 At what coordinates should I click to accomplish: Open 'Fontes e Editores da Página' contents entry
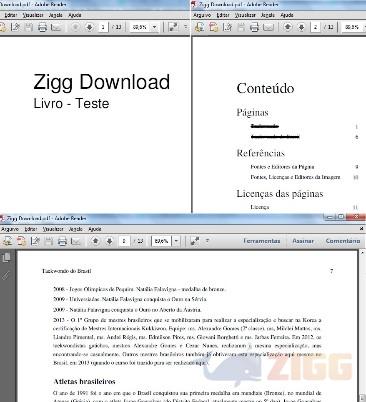282,167
